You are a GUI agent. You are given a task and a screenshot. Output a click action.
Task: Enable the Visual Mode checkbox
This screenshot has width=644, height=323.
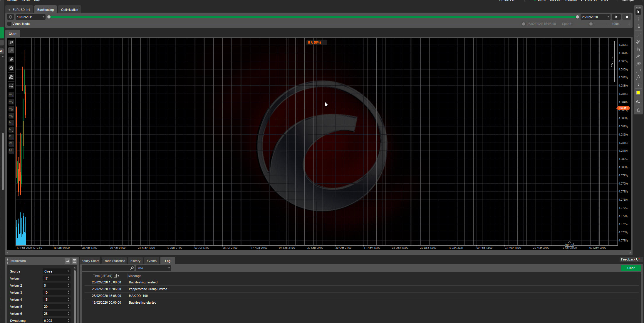(x=9, y=24)
